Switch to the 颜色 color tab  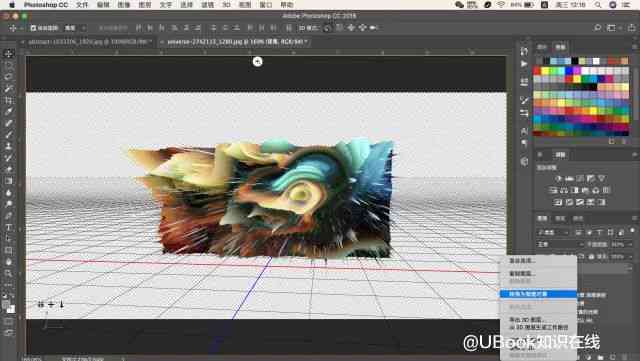[x=542, y=47]
